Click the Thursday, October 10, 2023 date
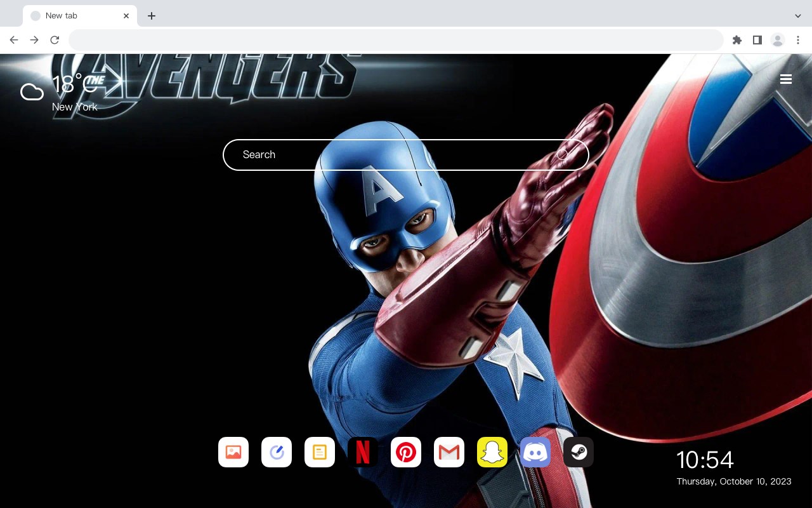 pos(734,481)
